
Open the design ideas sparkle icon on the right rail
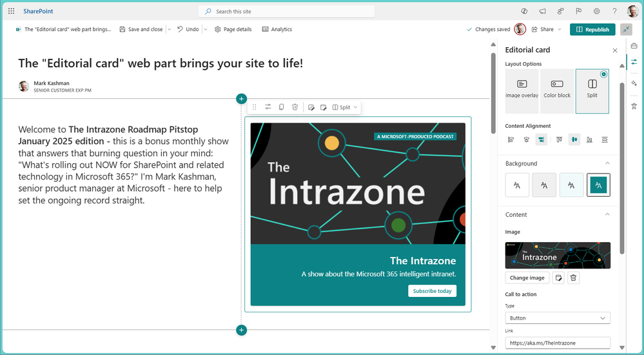click(x=634, y=83)
